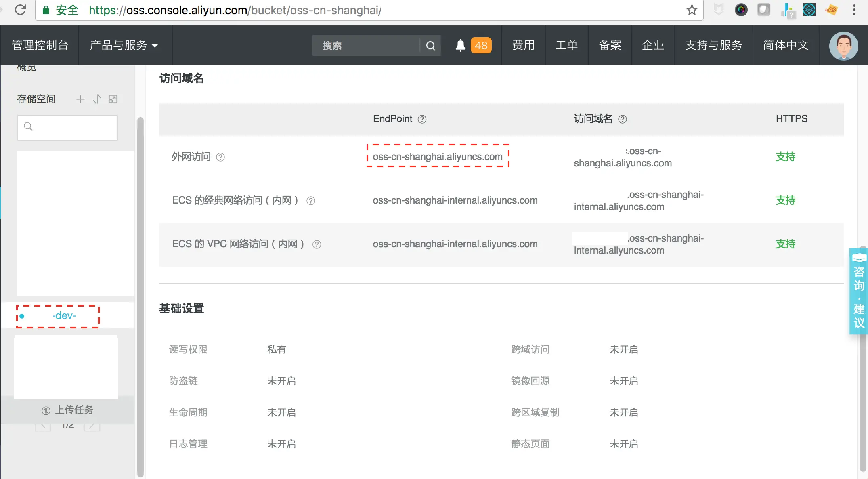The width and height of the screenshot is (868, 479).
Task: Expand the 产品与服务 dropdown menu
Action: coord(124,45)
